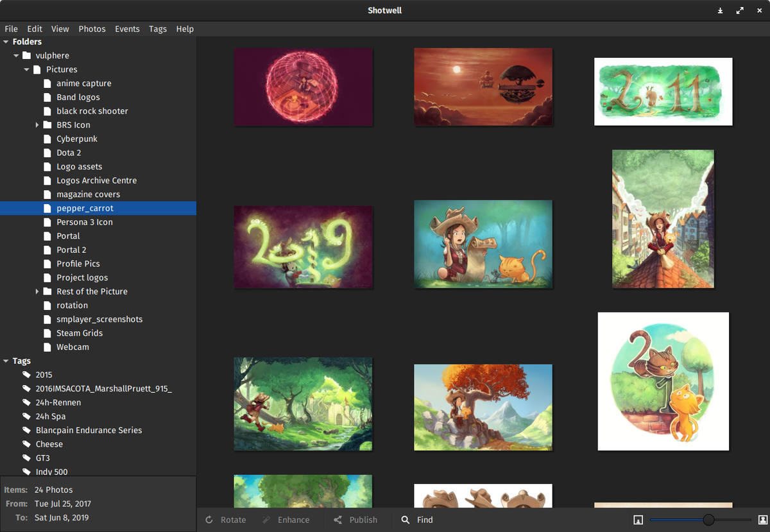
Task: Click the Enhance button label
Action: point(294,520)
